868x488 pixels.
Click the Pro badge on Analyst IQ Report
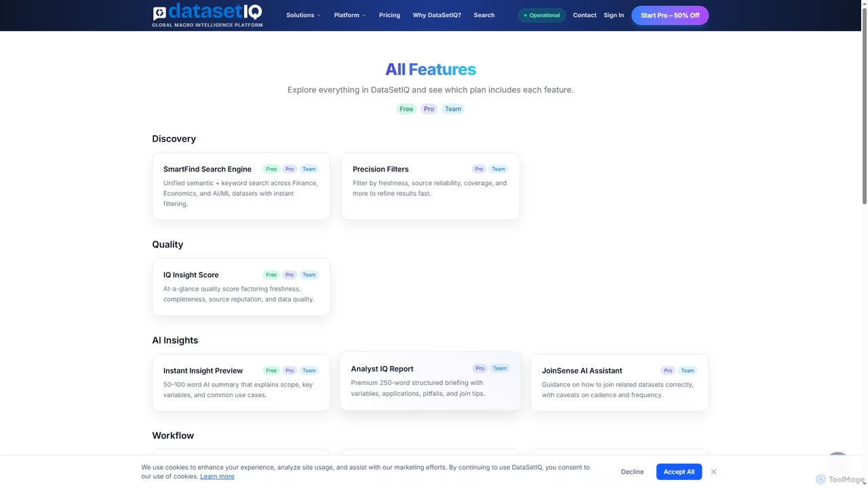coord(480,368)
